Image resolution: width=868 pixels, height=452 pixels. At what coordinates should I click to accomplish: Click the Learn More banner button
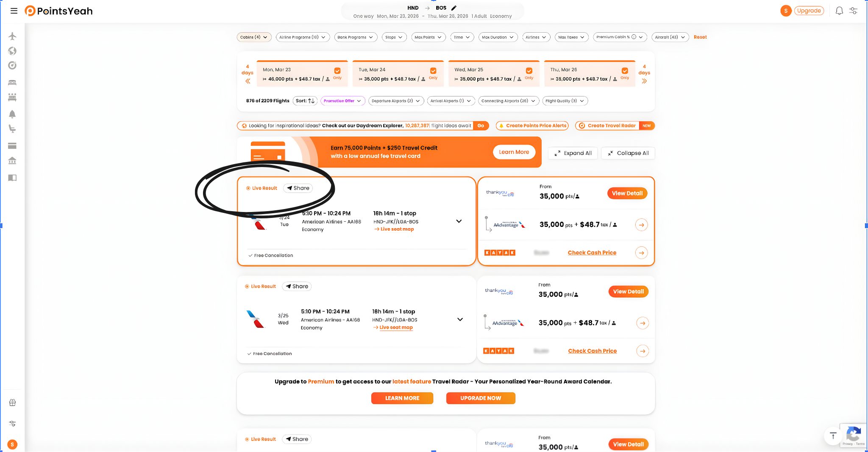click(x=514, y=152)
